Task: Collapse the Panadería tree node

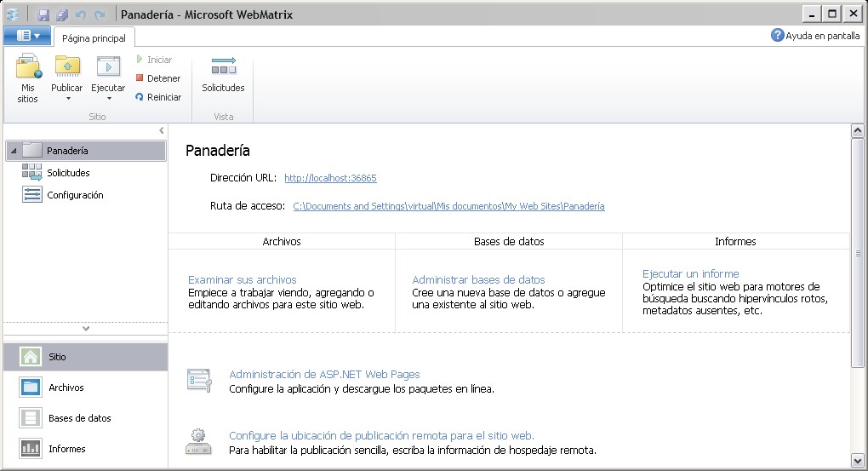Action: click(14, 151)
